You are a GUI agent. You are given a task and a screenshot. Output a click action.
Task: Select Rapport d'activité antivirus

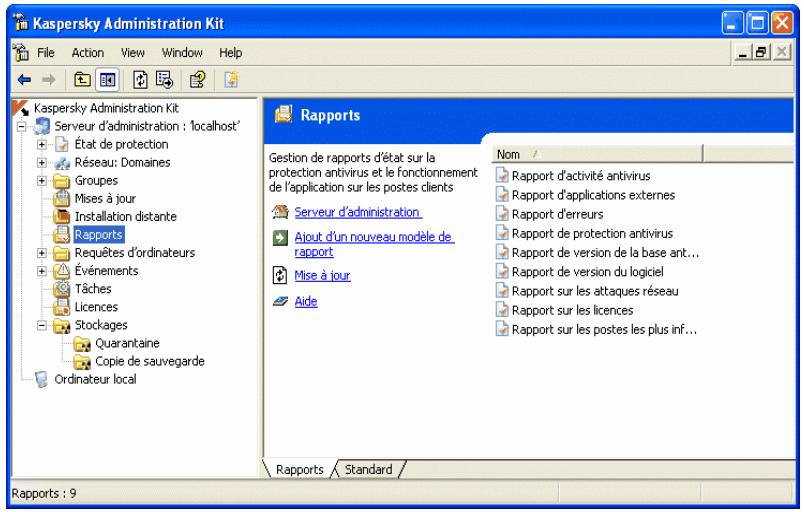pos(581,176)
